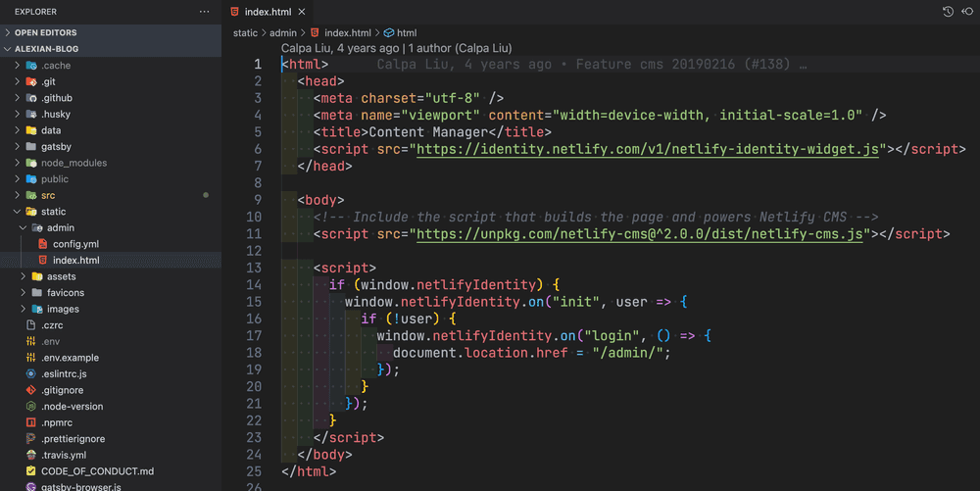Click the public folder icon
The width and height of the screenshot is (980, 491).
point(31,178)
